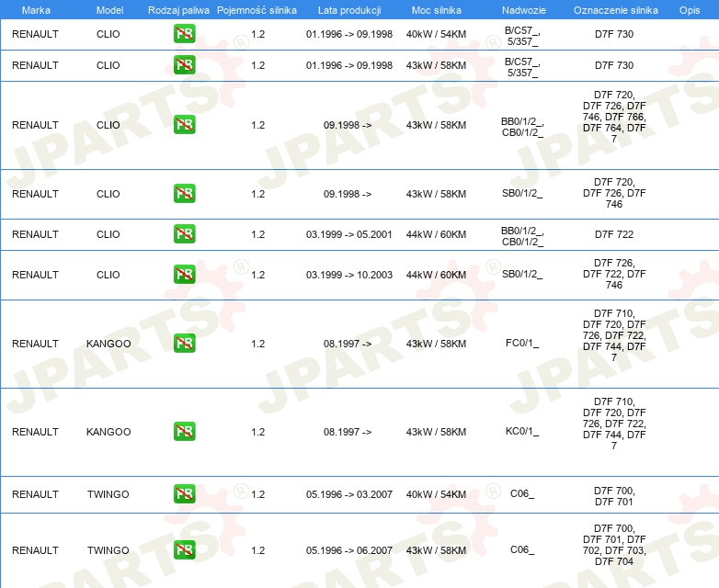Click the fuel icon for Twingo 40kW/54KM row

point(184,494)
